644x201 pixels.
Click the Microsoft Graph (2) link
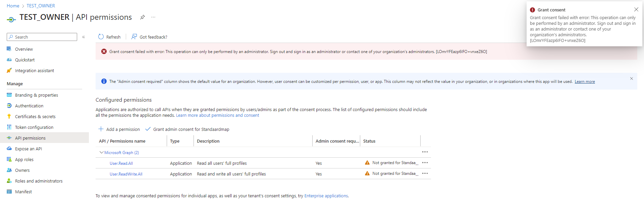coord(121,152)
